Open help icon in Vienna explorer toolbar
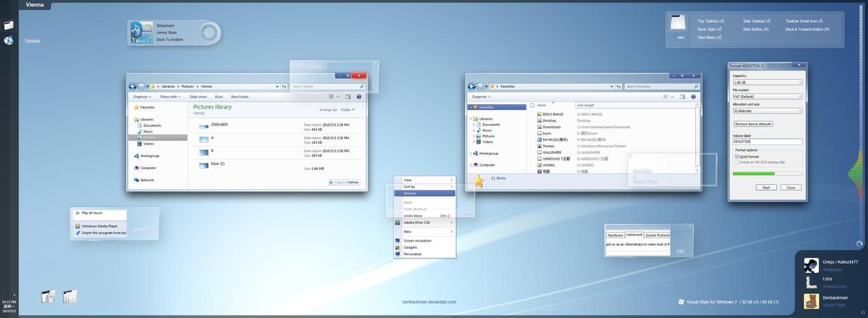Viewport: 868px width, 318px height. (x=359, y=97)
